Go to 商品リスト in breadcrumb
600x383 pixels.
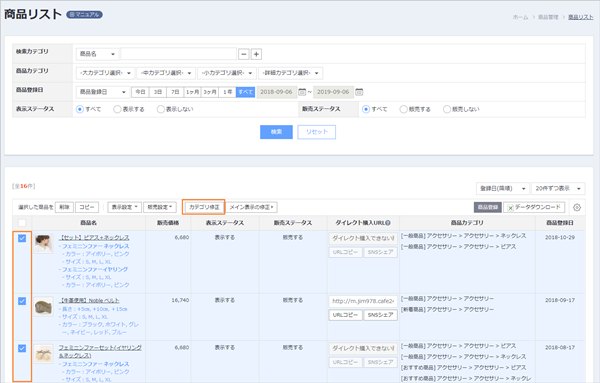pos(580,17)
